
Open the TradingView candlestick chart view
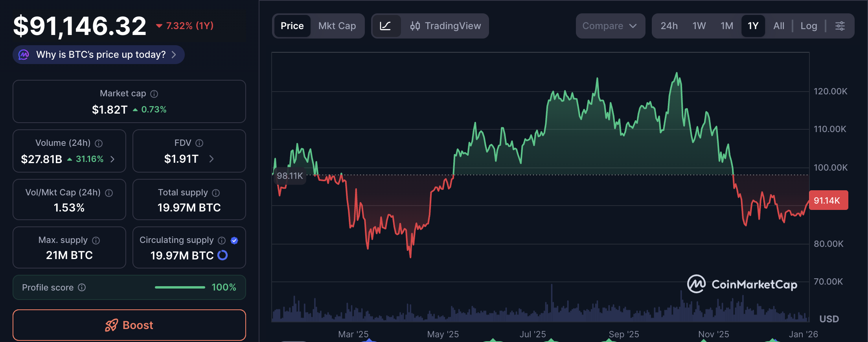click(x=446, y=26)
